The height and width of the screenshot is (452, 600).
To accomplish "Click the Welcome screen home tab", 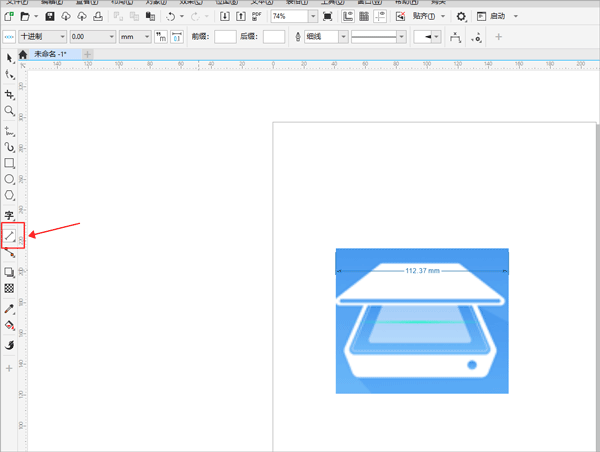I will tap(23, 54).
